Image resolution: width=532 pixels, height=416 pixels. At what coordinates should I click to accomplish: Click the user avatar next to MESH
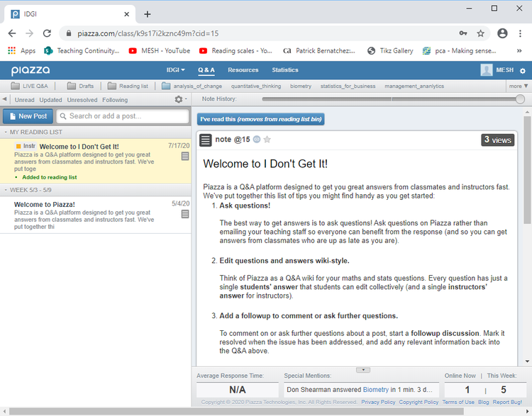[x=487, y=70]
